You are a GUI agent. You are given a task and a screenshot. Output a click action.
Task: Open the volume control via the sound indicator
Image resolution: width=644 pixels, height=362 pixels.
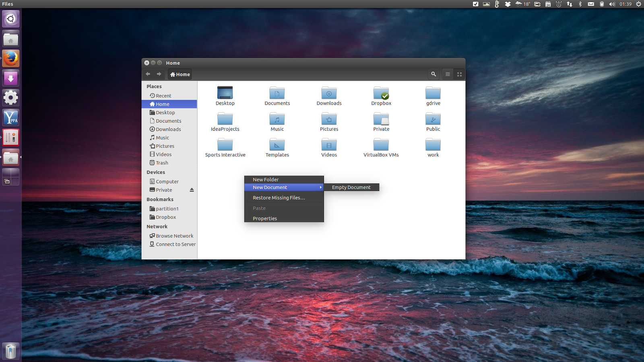612,4
